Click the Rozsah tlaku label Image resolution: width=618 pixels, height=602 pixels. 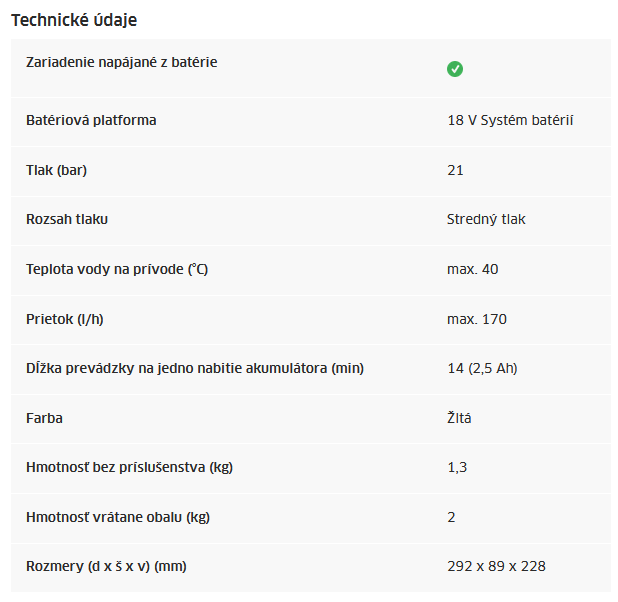point(67,219)
